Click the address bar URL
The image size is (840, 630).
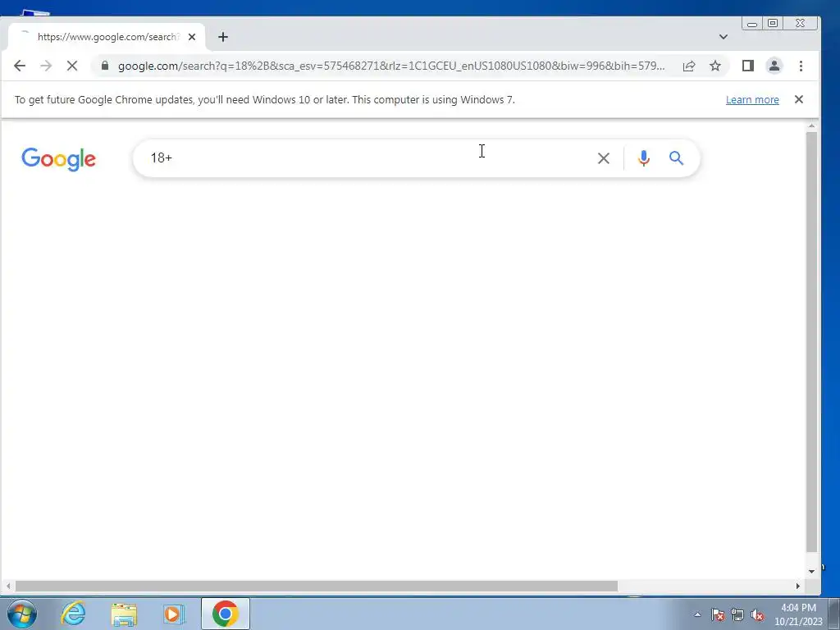pyautogui.click(x=391, y=66)
